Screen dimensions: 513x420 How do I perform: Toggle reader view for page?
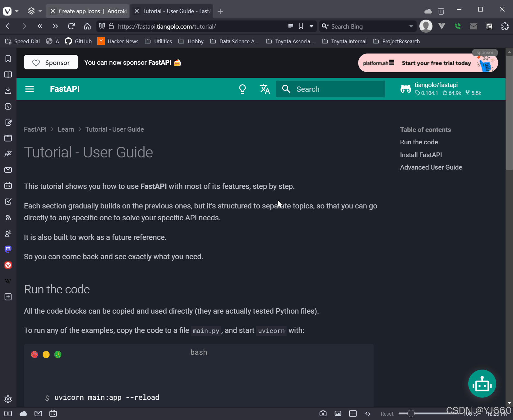[291, 26]
